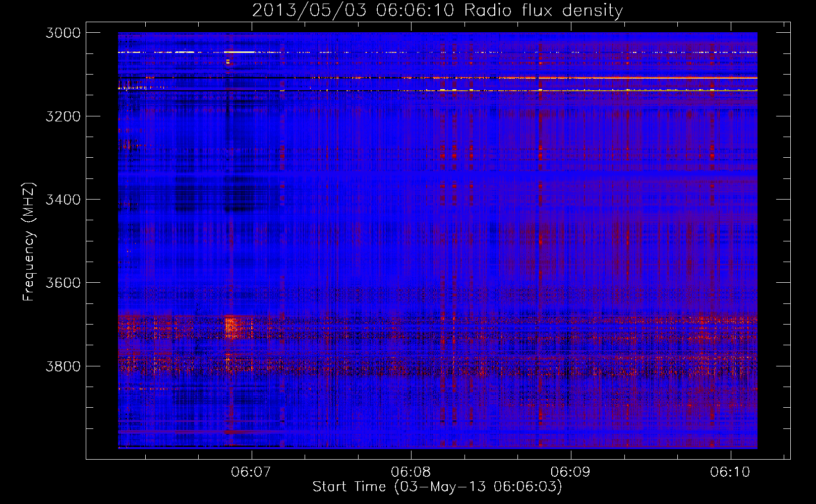Click the 3200 frequency tick label
Viewport: 816px width, 504px height.
click(x=63, y=116)
